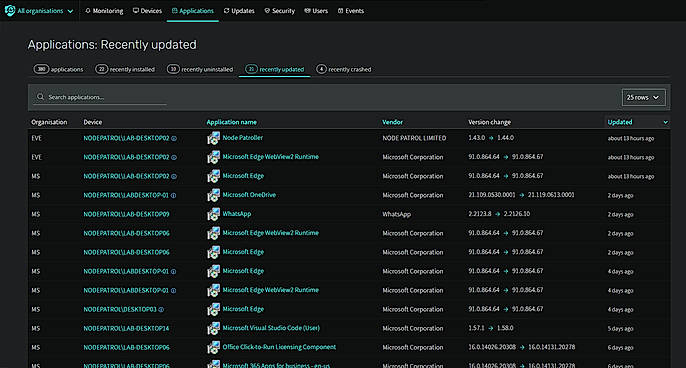Open device NODEPATROL\LAB-DESKTOP14
The image size is (686, 368).
(x=126, y=328)
